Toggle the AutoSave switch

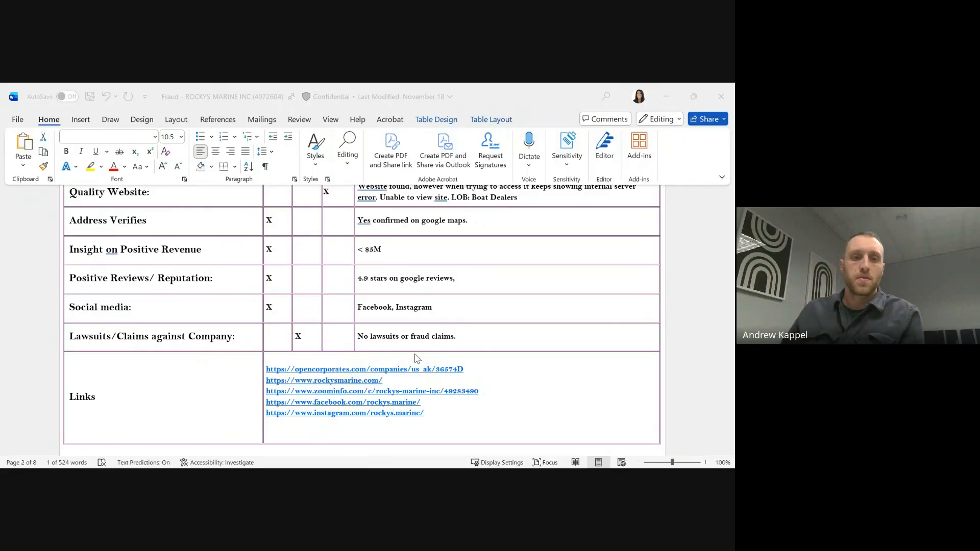point(67,96)
